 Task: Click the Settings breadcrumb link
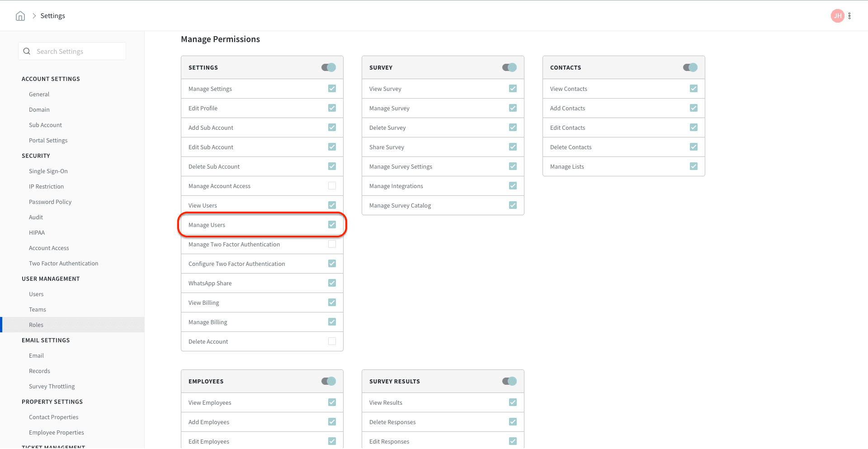(x=53, y=16)
